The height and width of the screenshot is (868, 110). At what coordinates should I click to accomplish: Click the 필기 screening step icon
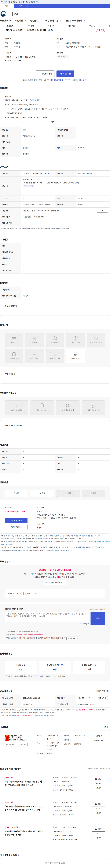pos(68,493)
